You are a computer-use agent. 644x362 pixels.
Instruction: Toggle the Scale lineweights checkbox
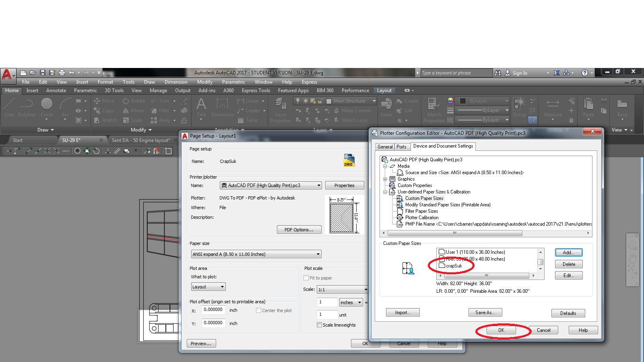point(319,325)
